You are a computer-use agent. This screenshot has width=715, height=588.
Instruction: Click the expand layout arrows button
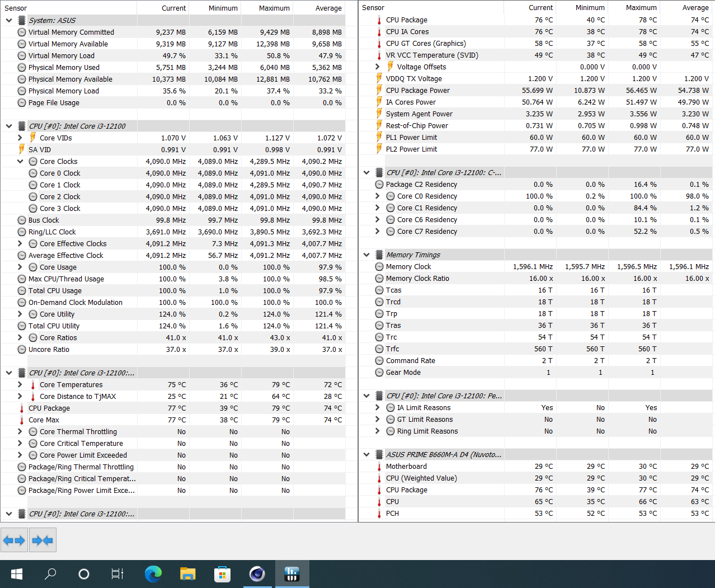[14, 540]
